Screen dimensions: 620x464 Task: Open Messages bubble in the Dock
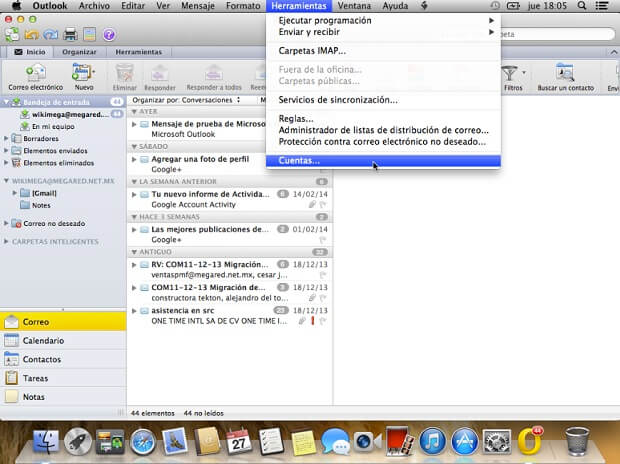[x=335, y=441]
